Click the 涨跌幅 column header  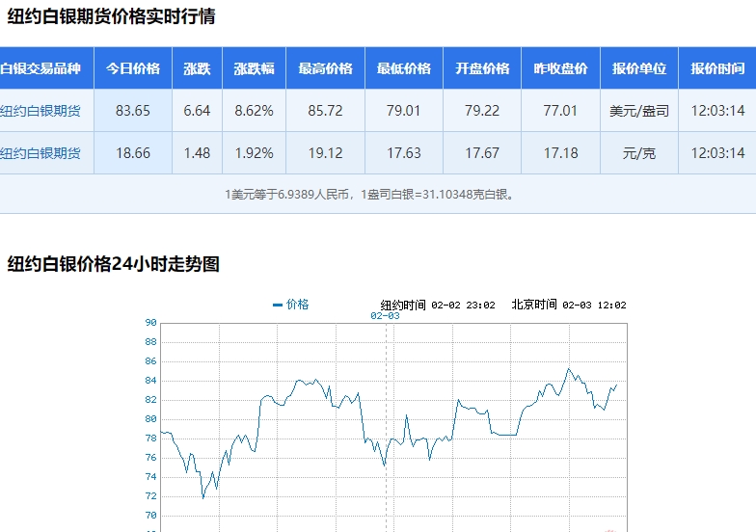(254, 69)
